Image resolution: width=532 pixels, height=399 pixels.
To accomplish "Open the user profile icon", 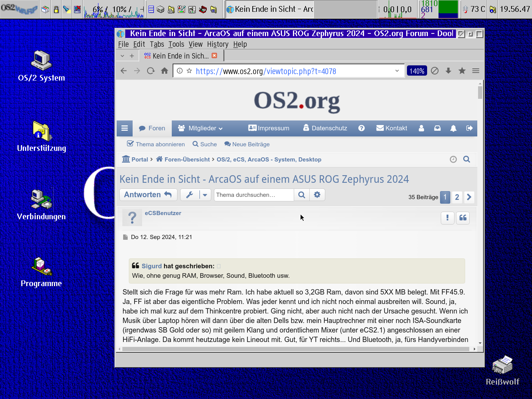I will coord(421,128).
